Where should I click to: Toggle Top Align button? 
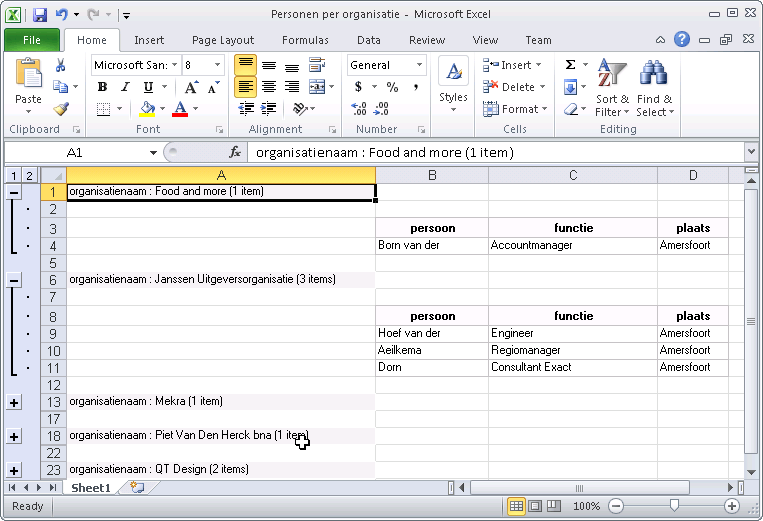click(x=246, y=65)
